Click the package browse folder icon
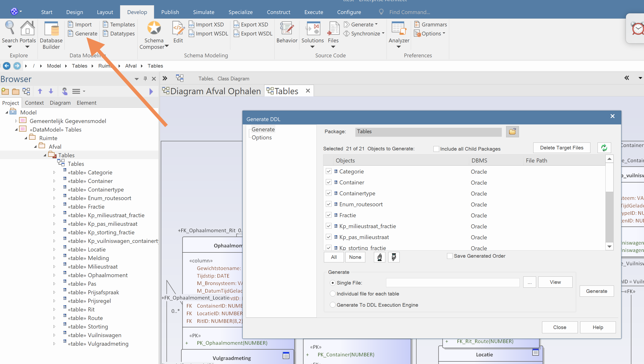The height and width of the screenshot is (364, 644). click(x=512, y=132)
